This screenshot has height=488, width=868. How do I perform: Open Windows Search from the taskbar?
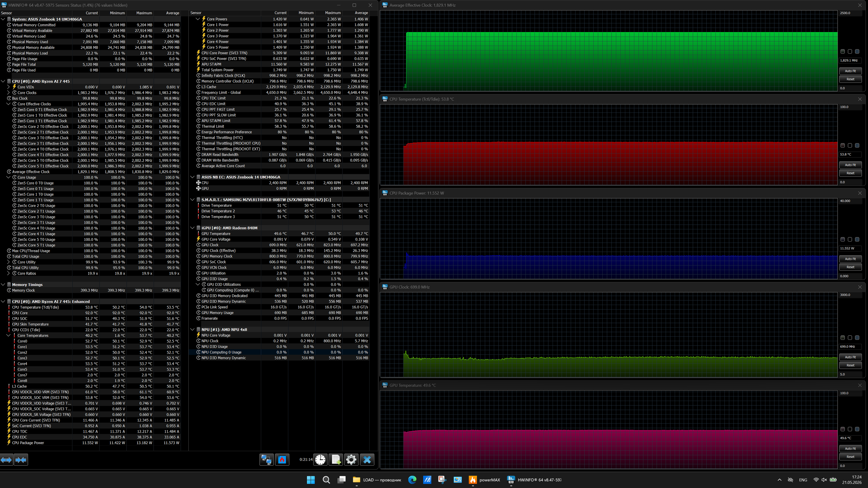tap(326, 480)
